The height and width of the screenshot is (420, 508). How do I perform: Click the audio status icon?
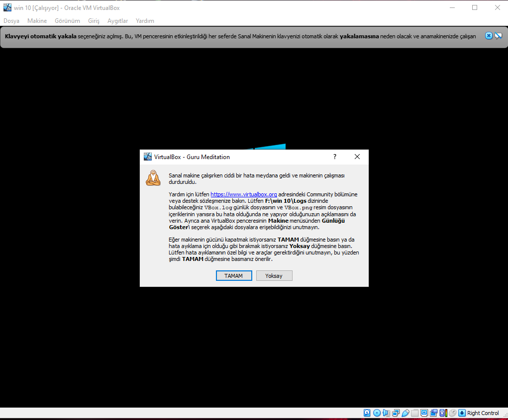(386, 413)
